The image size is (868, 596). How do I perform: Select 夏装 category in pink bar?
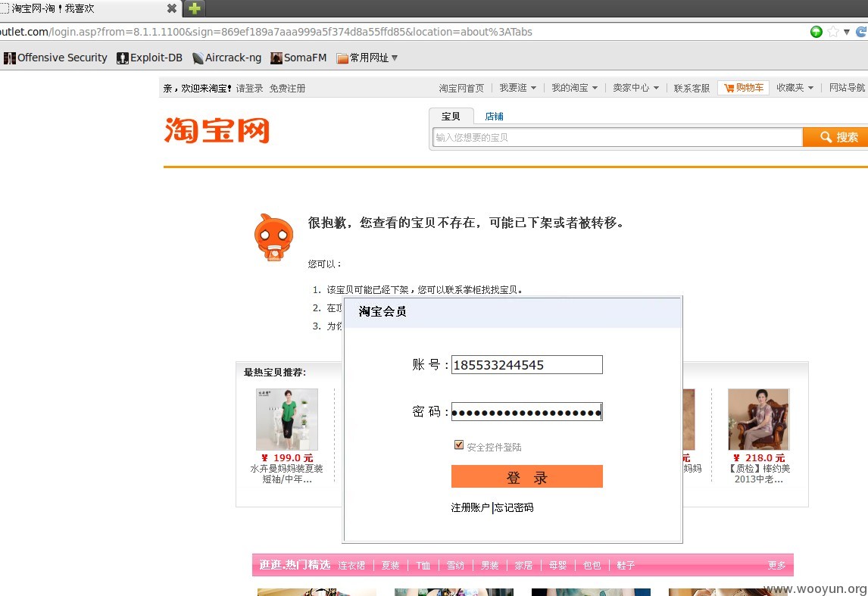(x=390, y=566)
